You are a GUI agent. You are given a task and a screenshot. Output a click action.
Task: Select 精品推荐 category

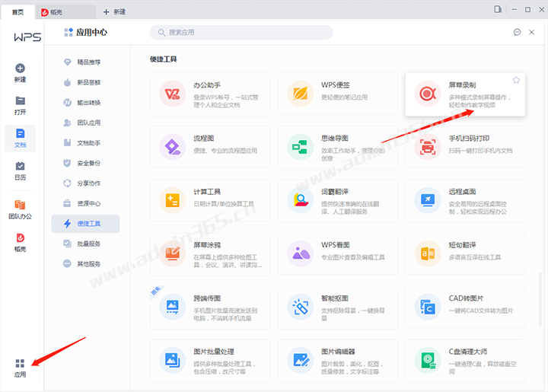(x=85, y=62)
